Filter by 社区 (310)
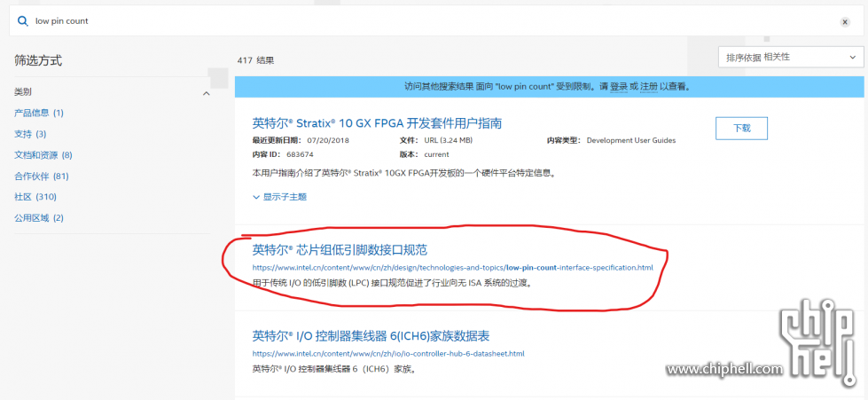The width and height of the screenshot is (868, 400). point(35,197)
